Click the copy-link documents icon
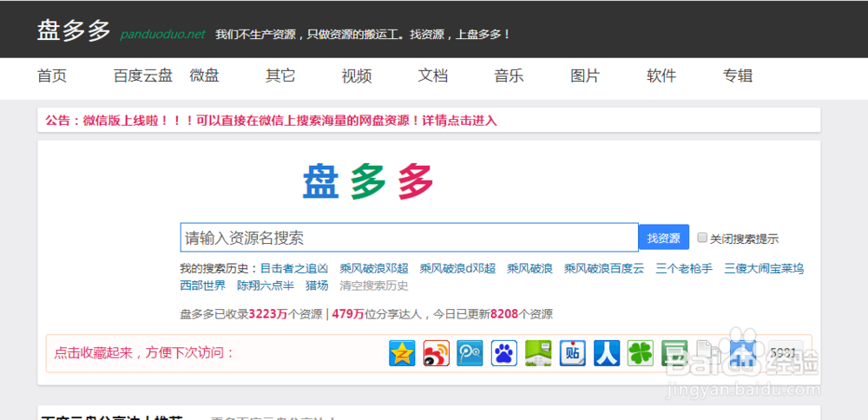 pos(708,353)
